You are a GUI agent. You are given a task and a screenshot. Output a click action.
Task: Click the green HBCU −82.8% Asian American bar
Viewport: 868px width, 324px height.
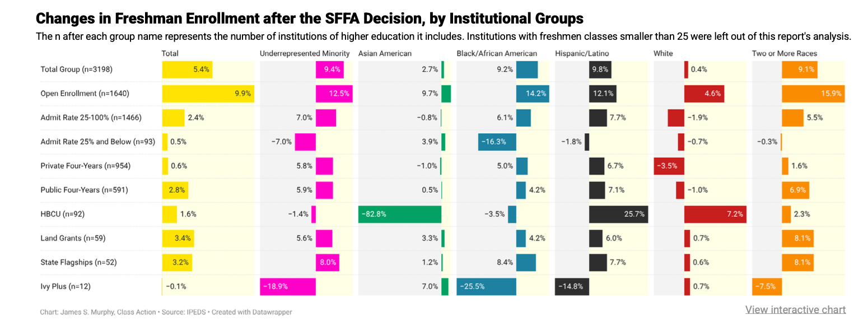[x=400, y=214]
